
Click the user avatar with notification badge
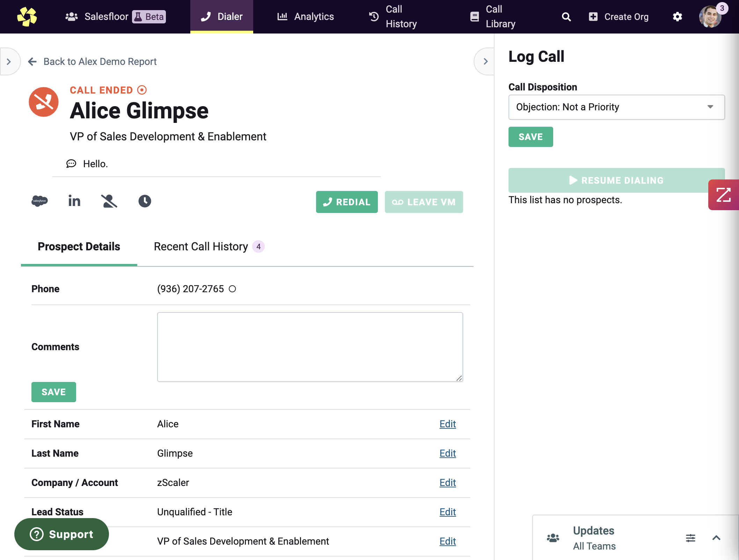[710, 16]
